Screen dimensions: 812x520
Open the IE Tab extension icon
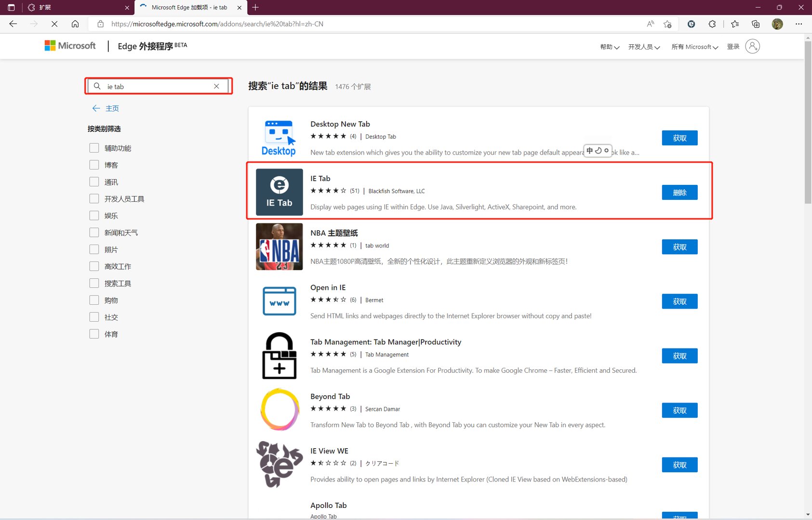[279, 192]
